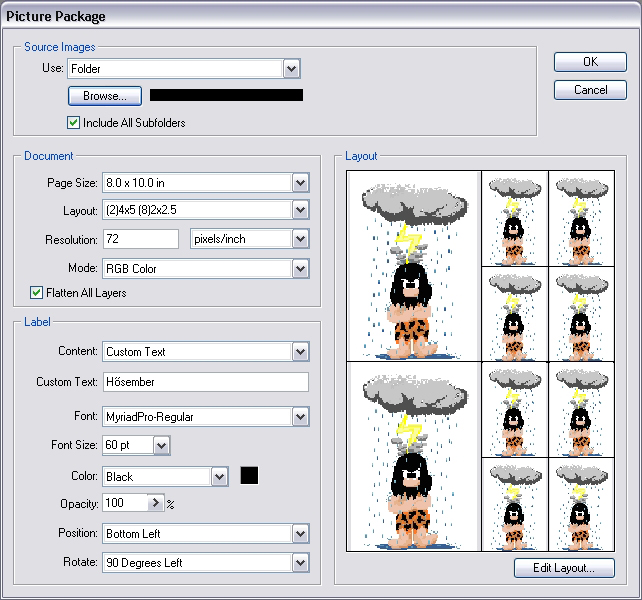The width and height of the screenshot is (642, 600).
Task: Click the OK button
Action: [590, 62]
